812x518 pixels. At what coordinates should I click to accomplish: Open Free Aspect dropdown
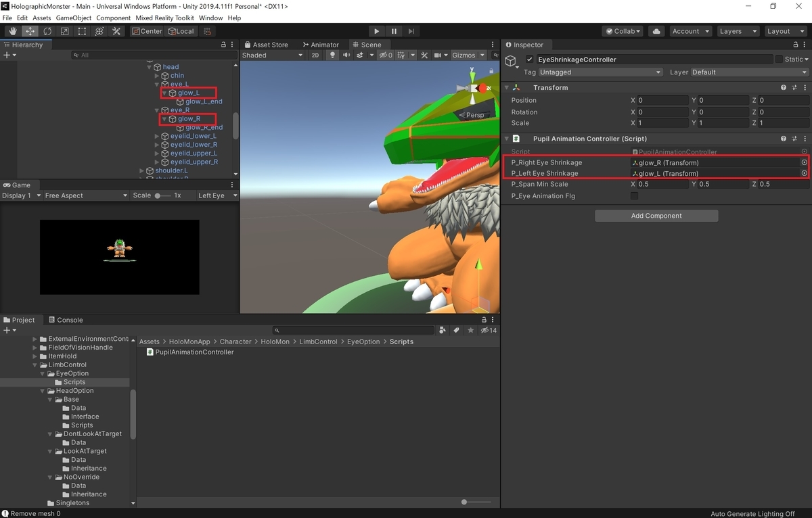pyautogui.click(x=85, y=195)
